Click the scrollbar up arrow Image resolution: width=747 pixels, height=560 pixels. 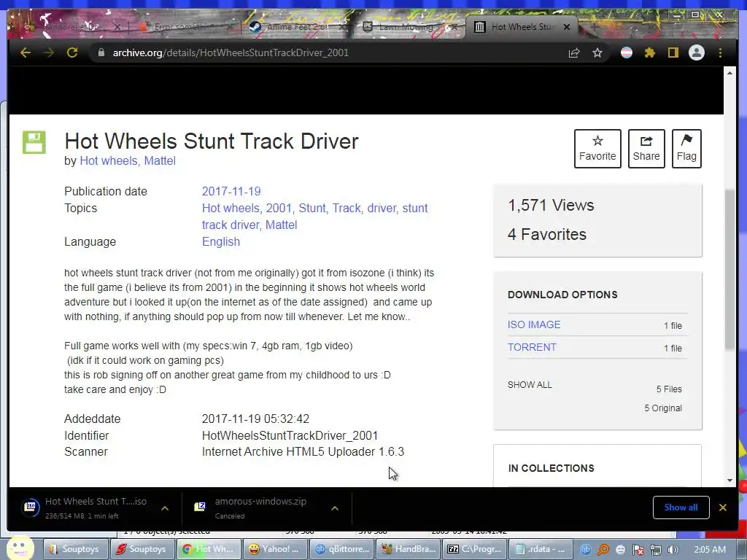coord(729,72)
